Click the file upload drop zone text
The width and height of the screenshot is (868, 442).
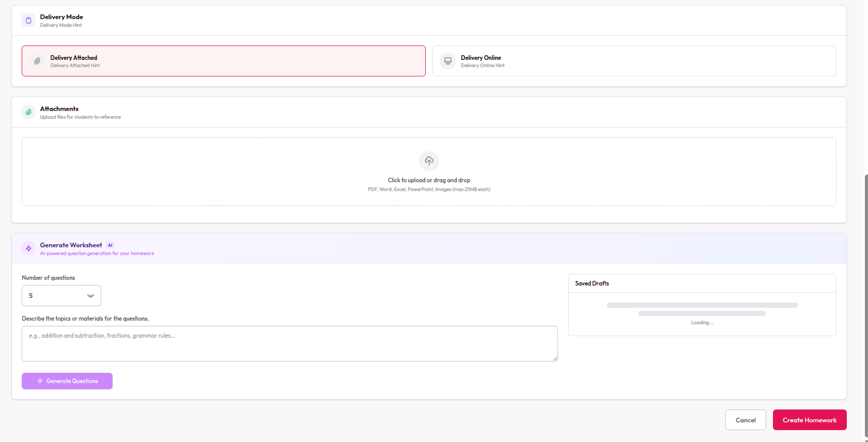pos(429,180)
